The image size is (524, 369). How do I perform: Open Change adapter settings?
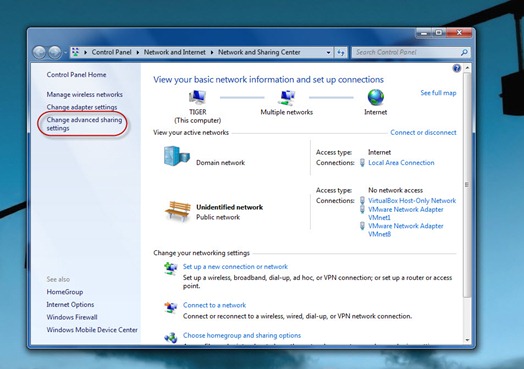82,107
